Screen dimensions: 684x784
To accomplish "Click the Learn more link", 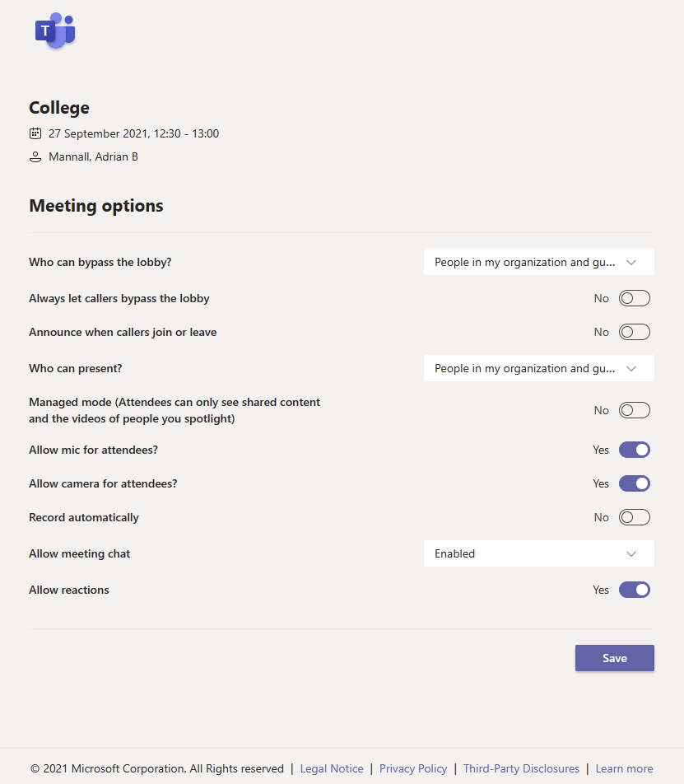I will 624,768.
